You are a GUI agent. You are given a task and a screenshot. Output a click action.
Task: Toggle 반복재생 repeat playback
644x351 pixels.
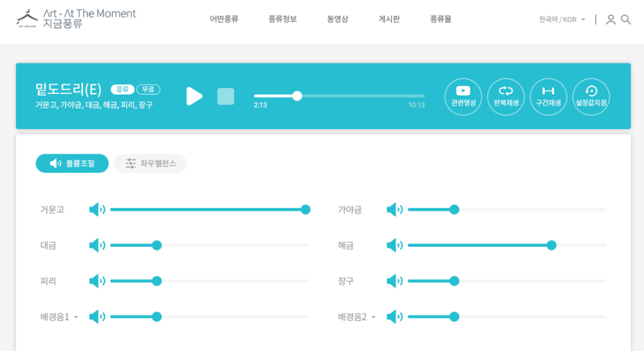point(506,97)
